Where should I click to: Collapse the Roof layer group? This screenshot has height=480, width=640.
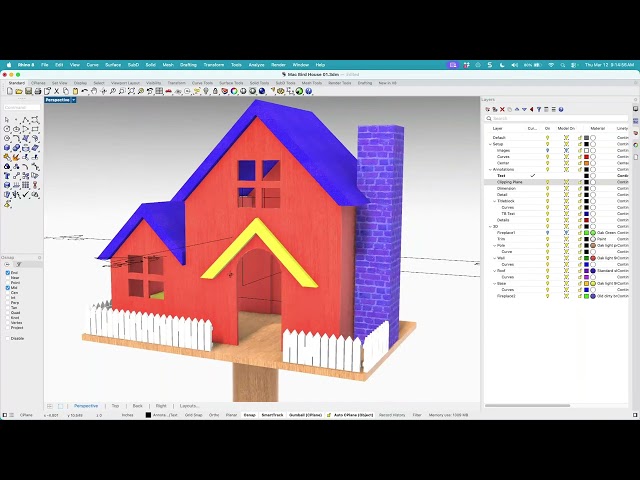pyautogui.click(x=495, y=271)
